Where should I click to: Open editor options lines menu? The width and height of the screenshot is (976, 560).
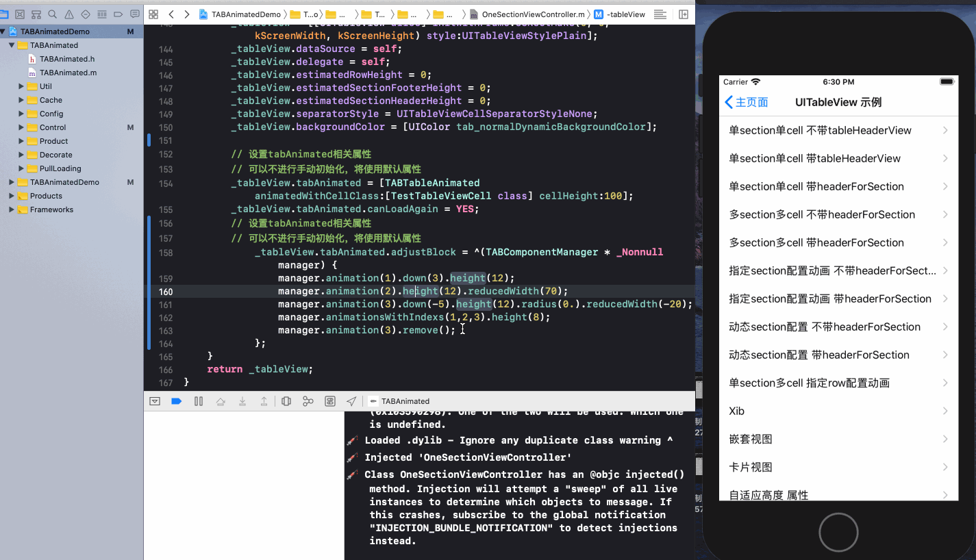(x=660, y=14)
